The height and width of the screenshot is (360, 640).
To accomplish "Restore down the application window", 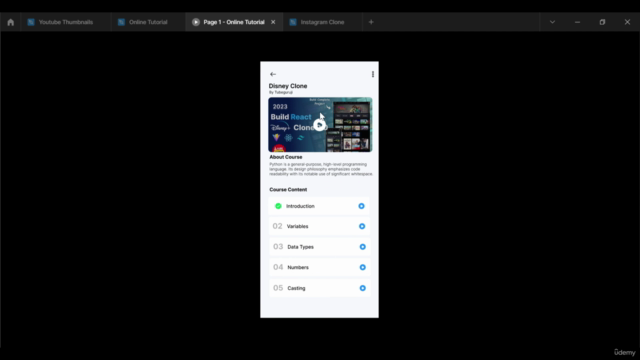I will coord(602,22).
